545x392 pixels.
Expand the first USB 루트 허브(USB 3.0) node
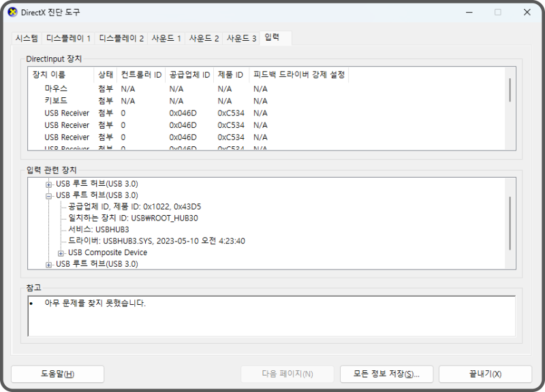click(48, 184)
